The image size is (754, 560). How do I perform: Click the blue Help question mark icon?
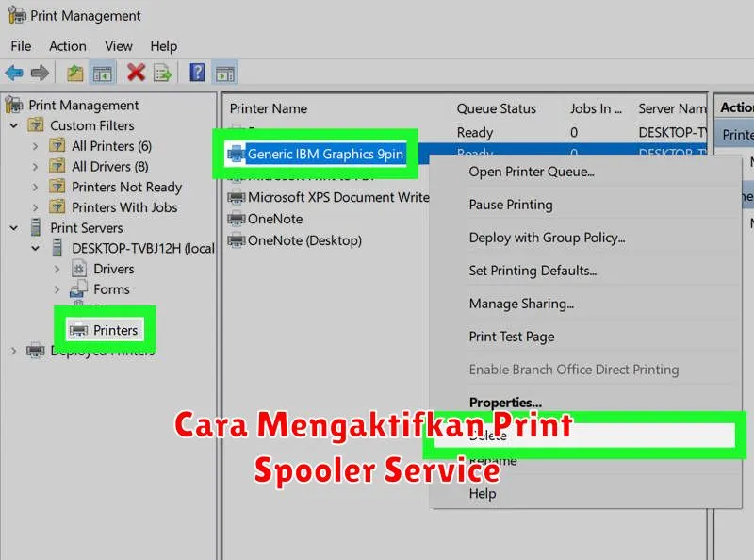click(x=197, y=73)
